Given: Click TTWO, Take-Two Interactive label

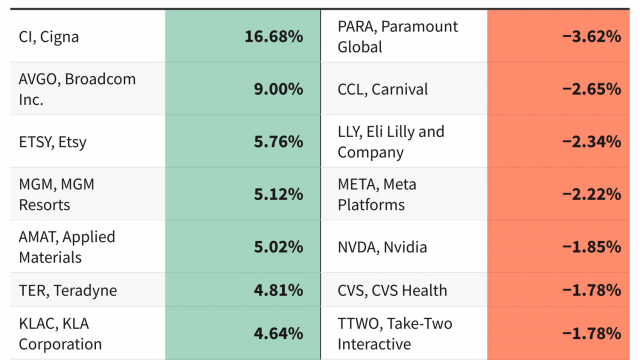Looking at the screenshot, I should coord(395,333).
